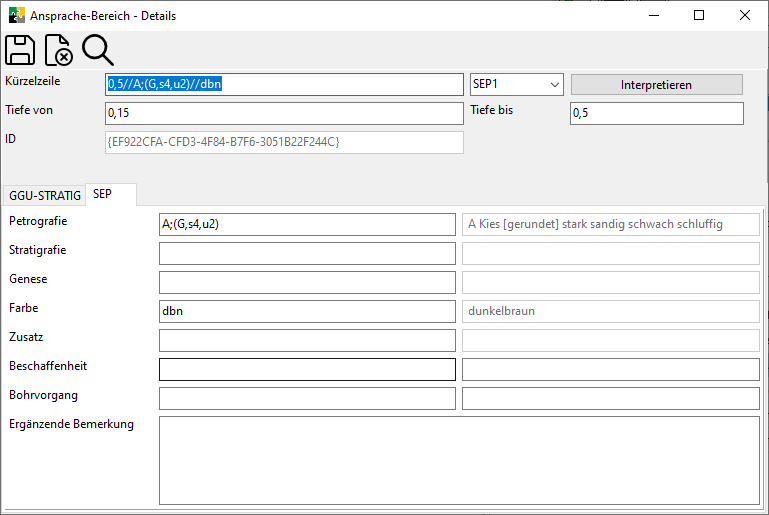
Task: Click the save floppy disk icon
Action: tap(21, 50)
